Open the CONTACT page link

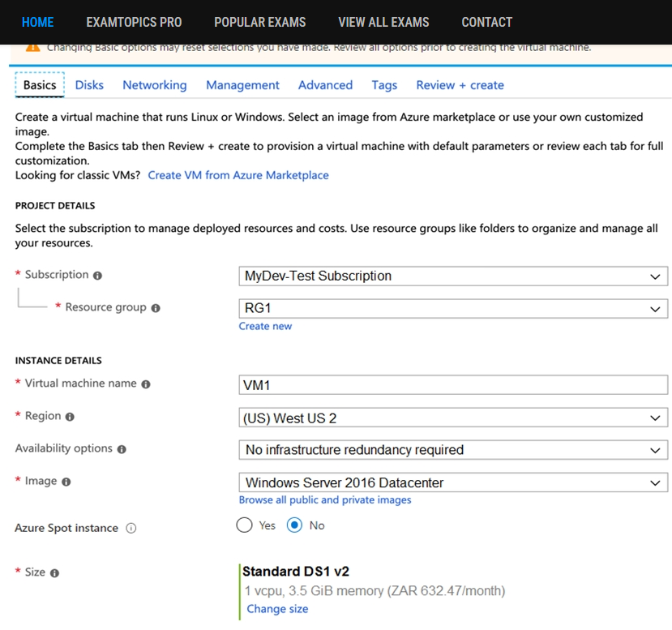click(487, 22)
